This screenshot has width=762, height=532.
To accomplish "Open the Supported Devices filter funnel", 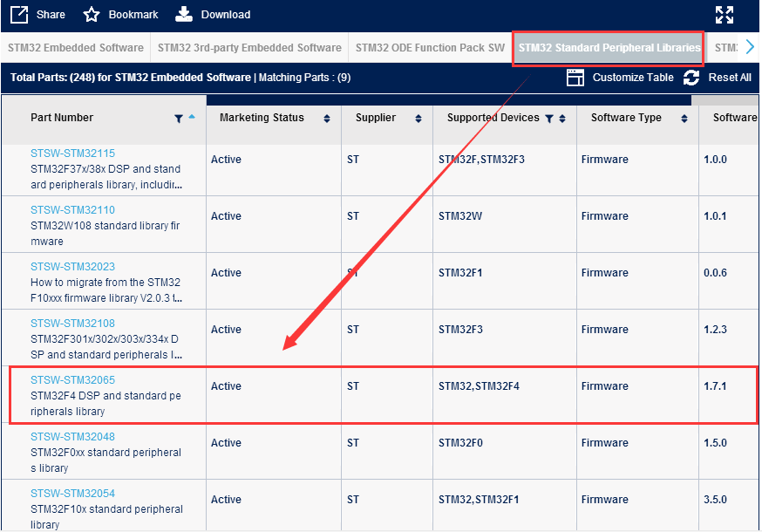I will (549, 118).
